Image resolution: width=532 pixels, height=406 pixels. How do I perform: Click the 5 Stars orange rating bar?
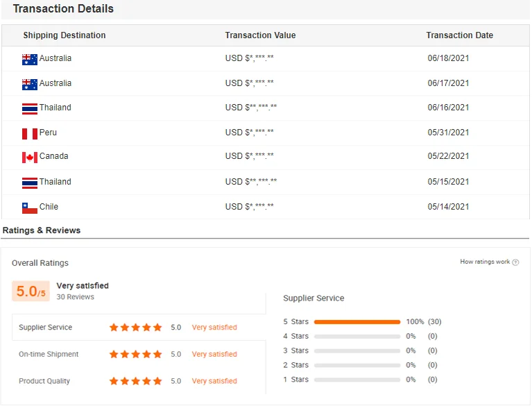[x=357, y=322]
